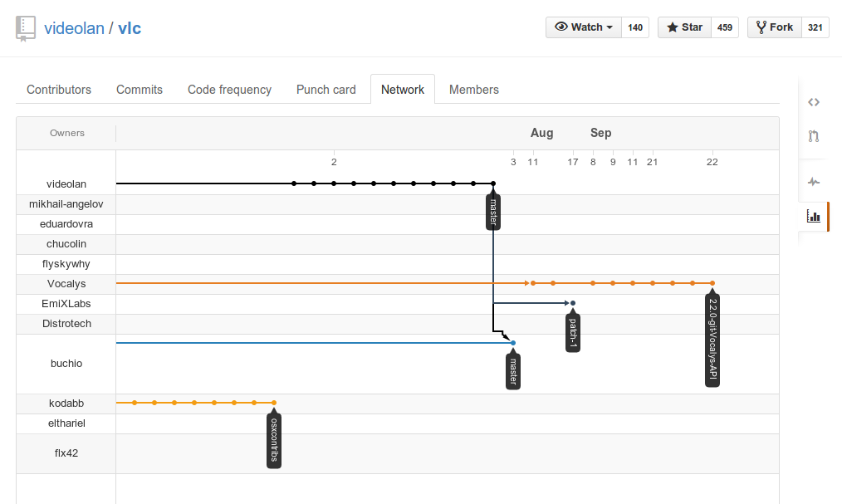Click the buchio master branch label
842x504 pixels.
pos(513,369)
